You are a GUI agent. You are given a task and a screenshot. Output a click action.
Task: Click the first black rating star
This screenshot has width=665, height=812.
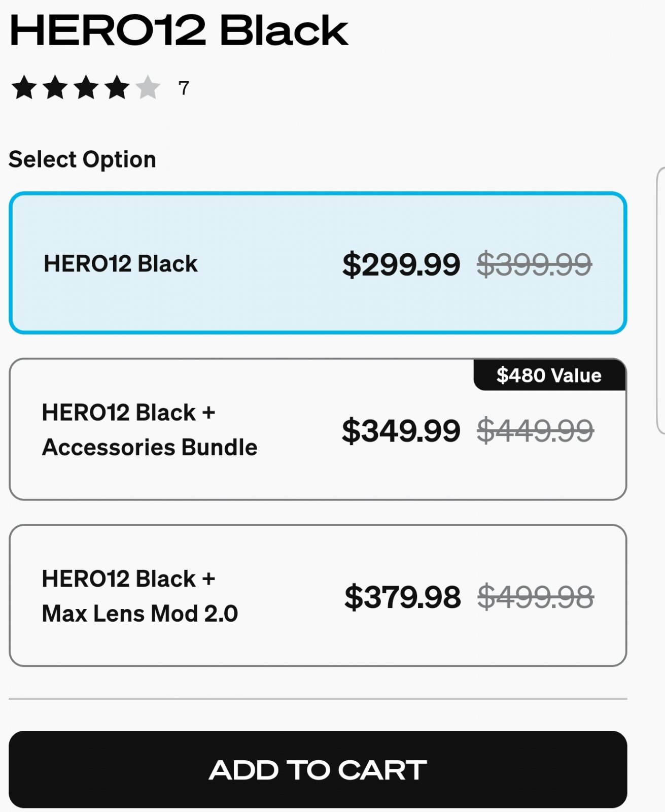[24, 87]
